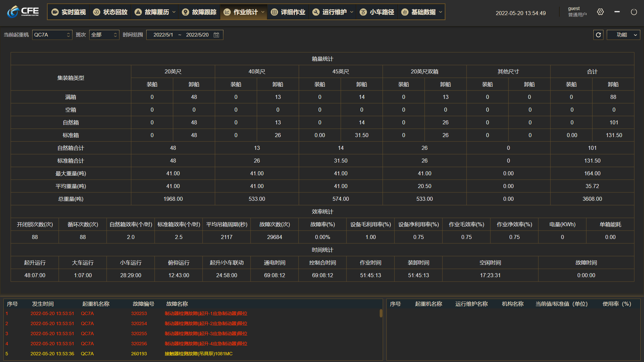Open 详细作业 page

point(288,12)
